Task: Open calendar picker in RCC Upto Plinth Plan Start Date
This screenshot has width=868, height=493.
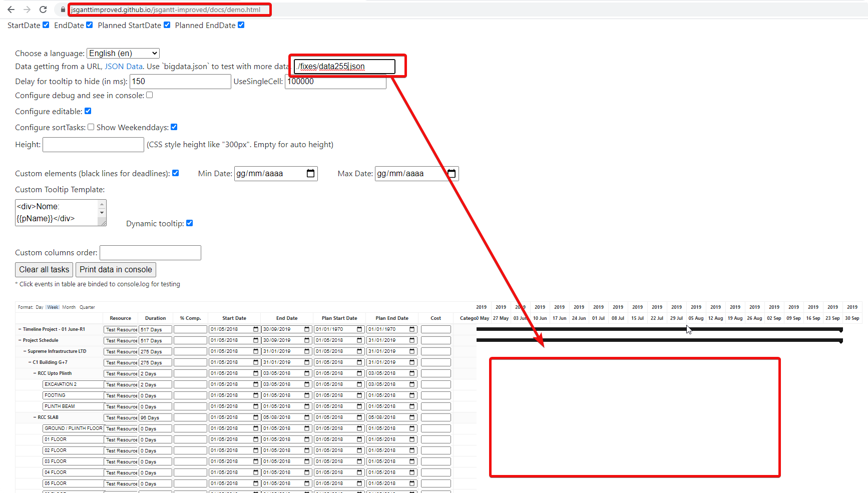Action: coord(359,373)
